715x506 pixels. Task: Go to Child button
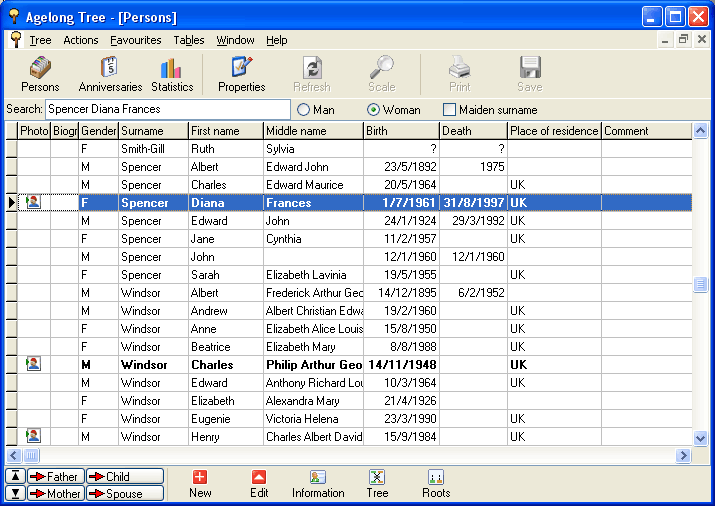[125, 476]
